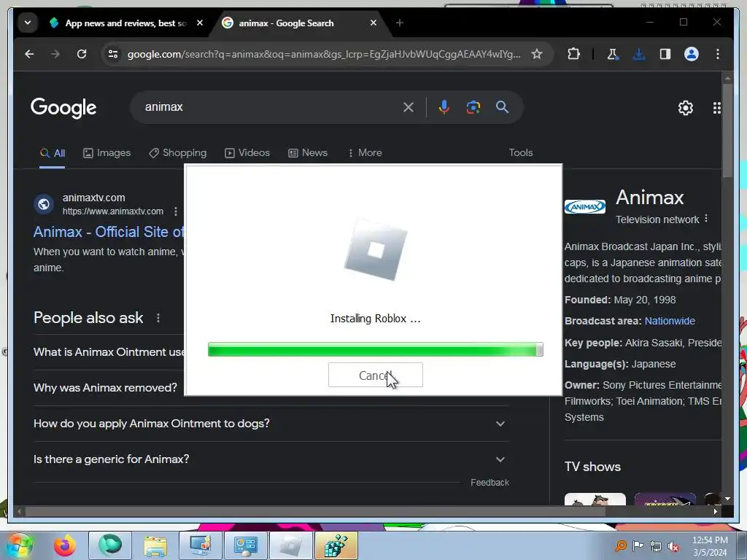Screen dimensions: 747x560
Task: Click the Chrome back arrow
Action: (29, 54)
